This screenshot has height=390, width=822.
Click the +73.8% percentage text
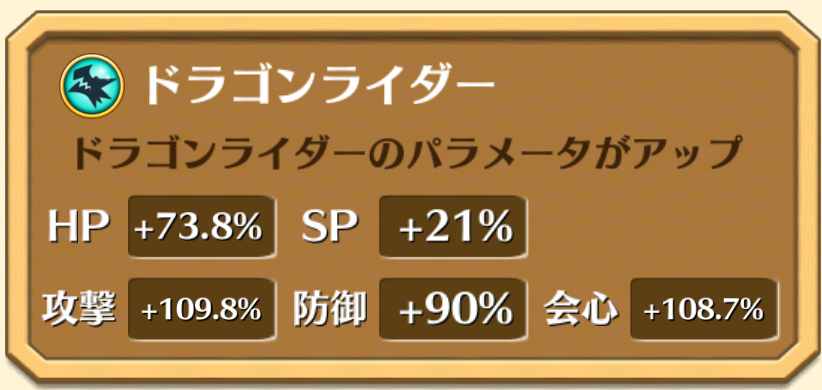pos(198,228)
